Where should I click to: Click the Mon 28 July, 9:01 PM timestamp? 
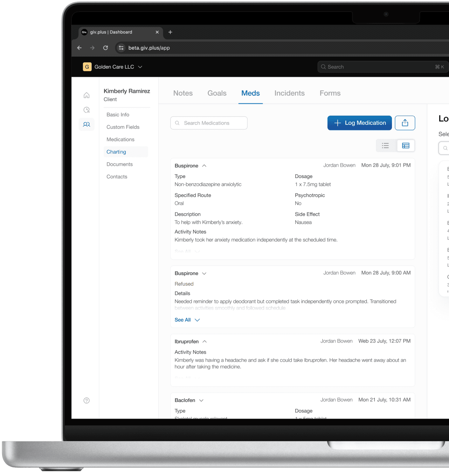point(386,165)
